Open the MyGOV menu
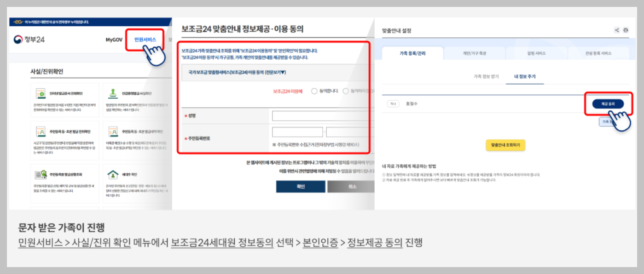Image resolution: width=644 pixels, height=274 pixels. pos(114,40)
